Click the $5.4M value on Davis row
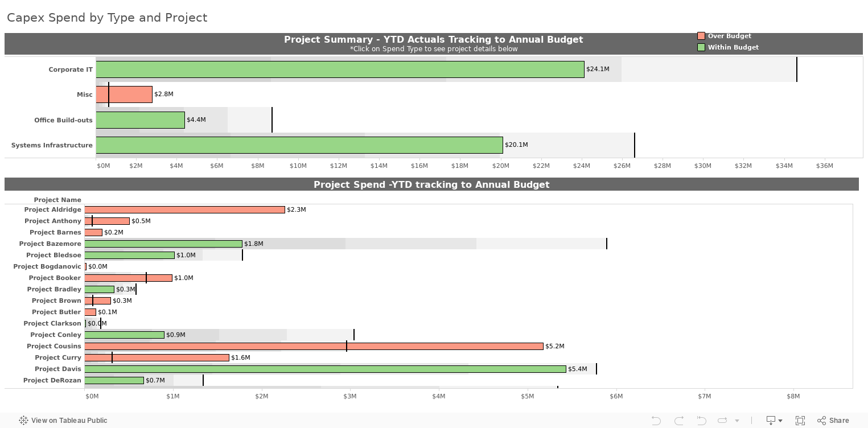 578,369
